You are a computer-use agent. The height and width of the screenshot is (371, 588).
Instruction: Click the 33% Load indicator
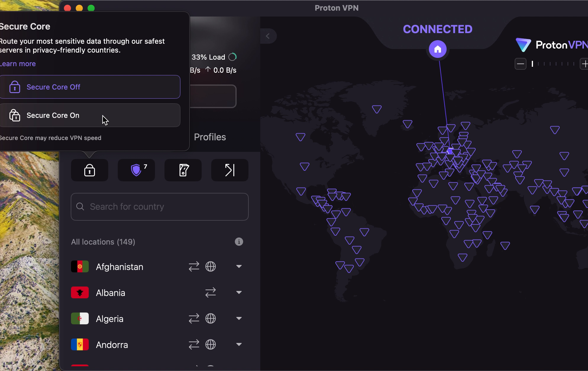point(214,57)
